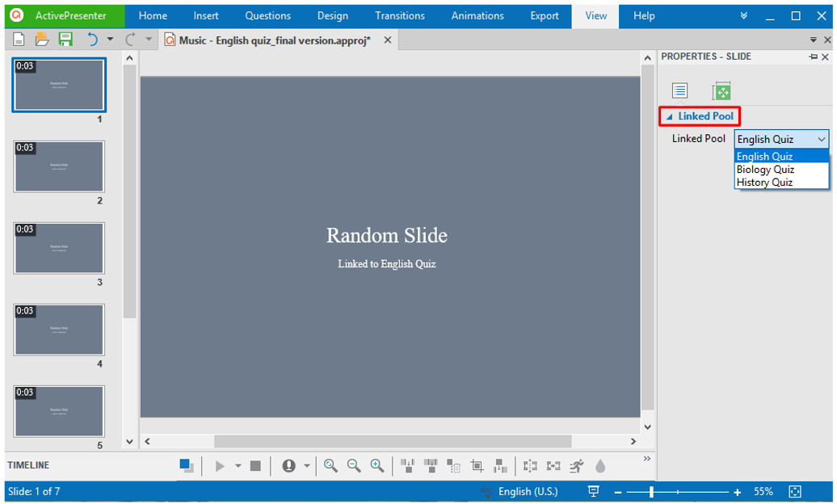Open a project with the folder icon
Image resolution: width=837 pixels, height=504 pixels.
pos(42,40)
